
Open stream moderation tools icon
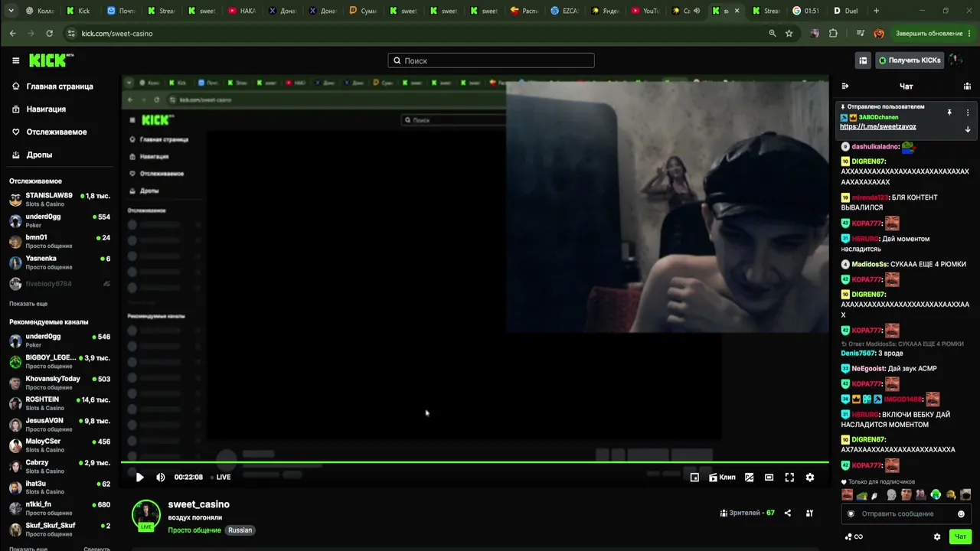coord(810,513)
